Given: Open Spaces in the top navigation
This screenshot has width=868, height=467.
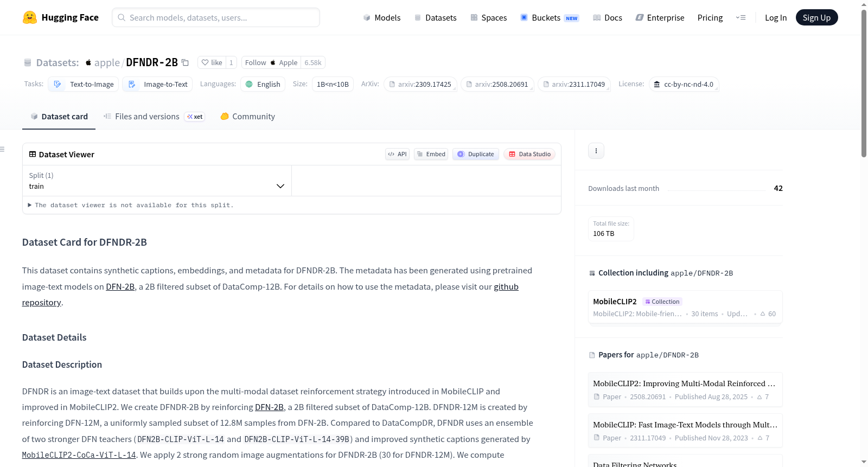Looking at the screenshot, I should click(x=488, y=18).
